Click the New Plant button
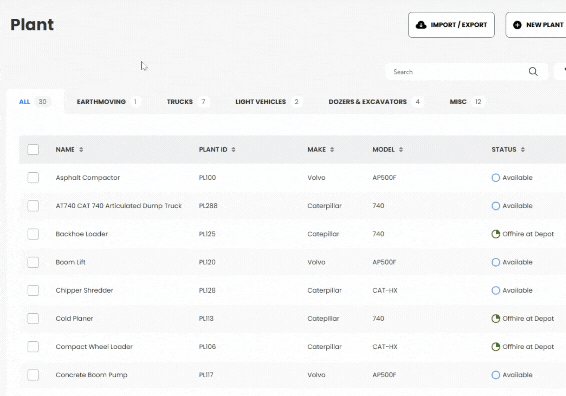 click(x=536, y=25)
